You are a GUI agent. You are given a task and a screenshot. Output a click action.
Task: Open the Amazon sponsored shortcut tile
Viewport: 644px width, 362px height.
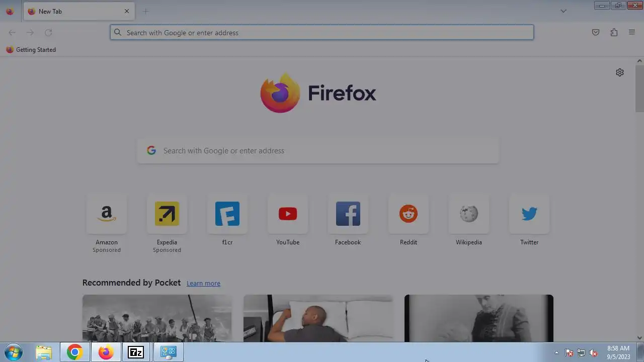pos(107,214)
